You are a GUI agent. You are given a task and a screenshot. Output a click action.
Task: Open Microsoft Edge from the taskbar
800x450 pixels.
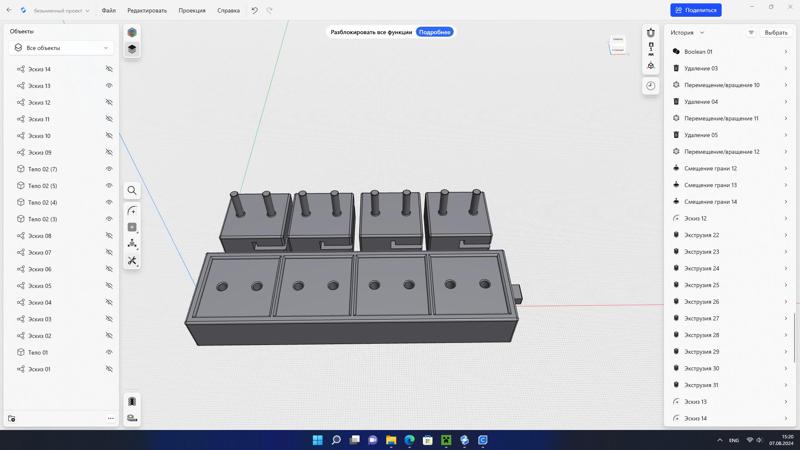(x=409, y=440)
